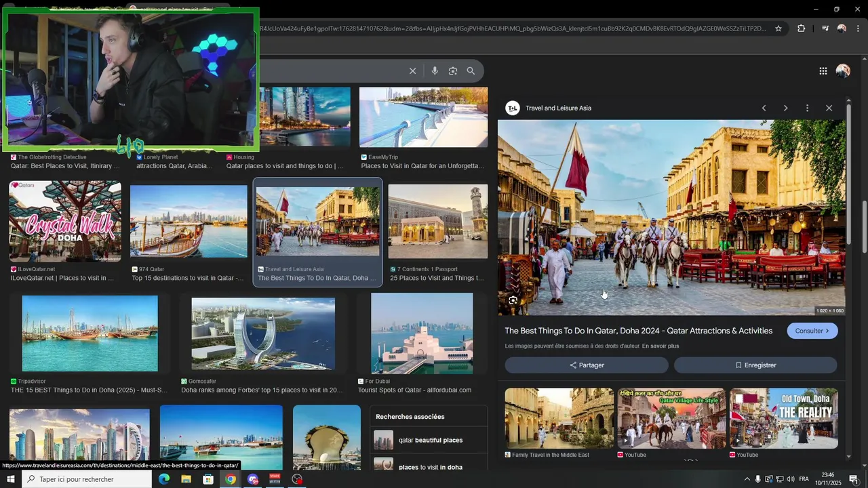Open Lonely Planet 'attractions Qatar, Arabia' caption
The width and height of the screenshot is (868, 488).
pos(175,166)
